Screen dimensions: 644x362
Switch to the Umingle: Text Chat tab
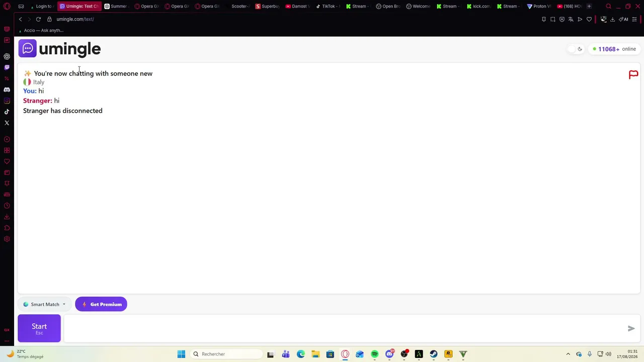(79, 6)
